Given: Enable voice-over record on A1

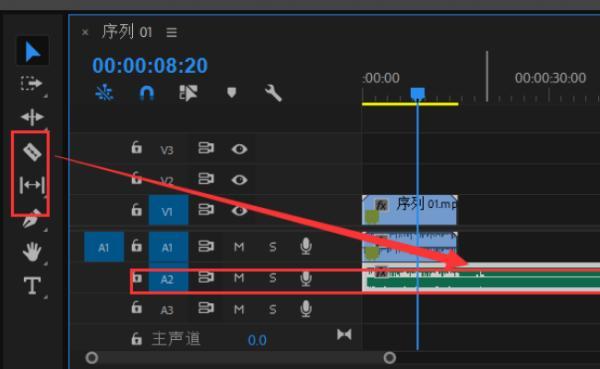Looking at the screenshot, I should 306,247.
